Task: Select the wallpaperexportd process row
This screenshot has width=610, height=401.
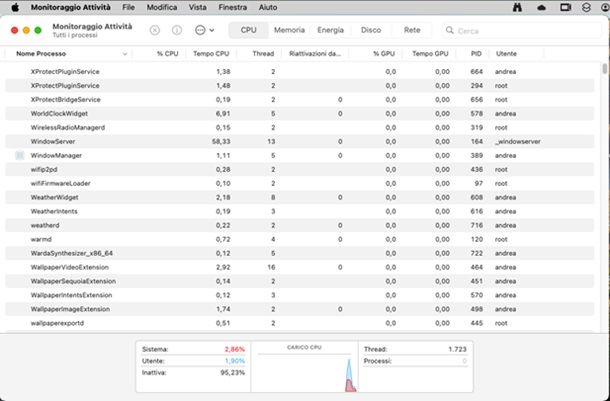Action: [x=300, y=323]
